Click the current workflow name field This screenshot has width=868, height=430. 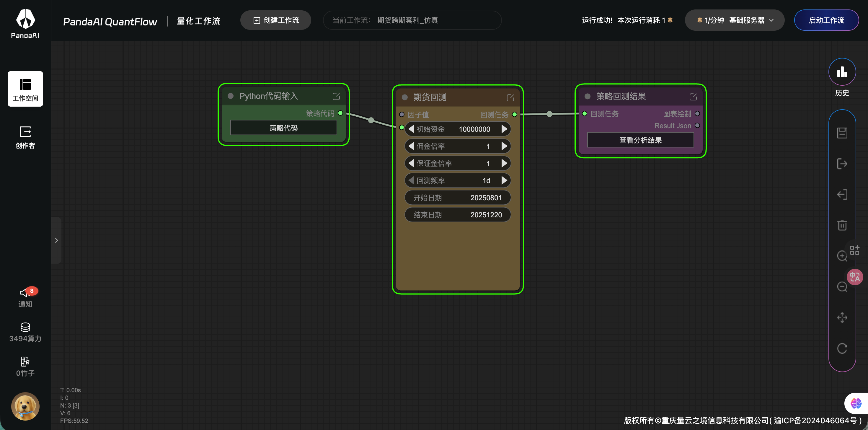[x=412, y=20]
